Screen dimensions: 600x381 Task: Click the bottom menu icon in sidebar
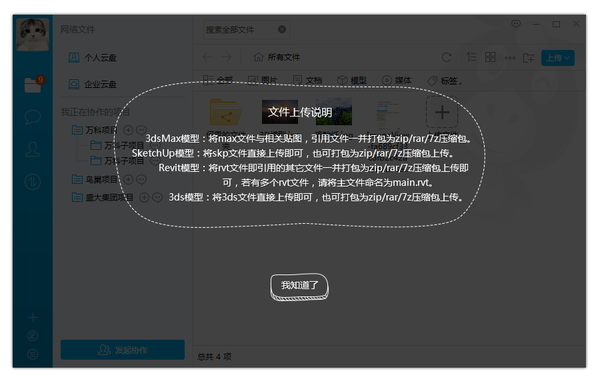pyautogui.click(x=33, y=355)
